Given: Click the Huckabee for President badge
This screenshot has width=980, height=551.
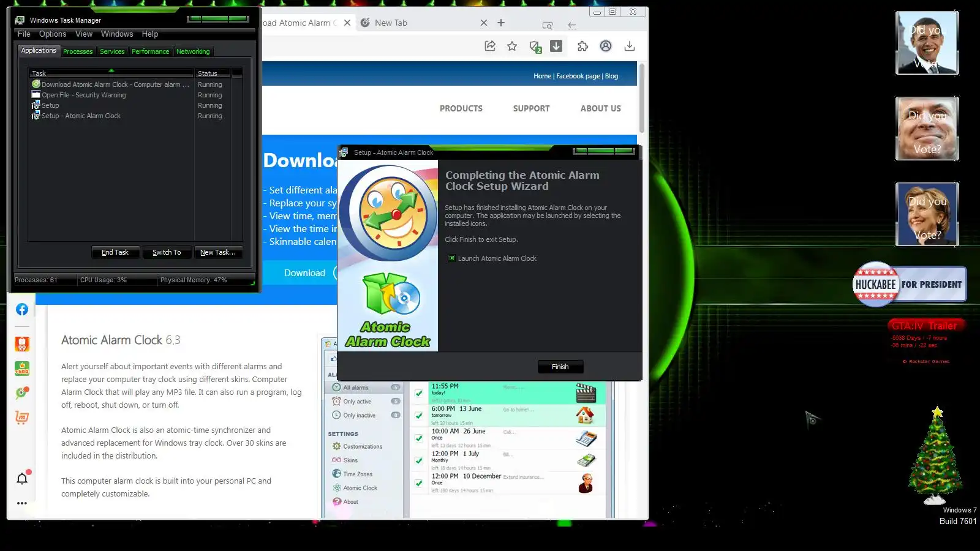Looking at the screenshot, I should [x=910, y=284].
